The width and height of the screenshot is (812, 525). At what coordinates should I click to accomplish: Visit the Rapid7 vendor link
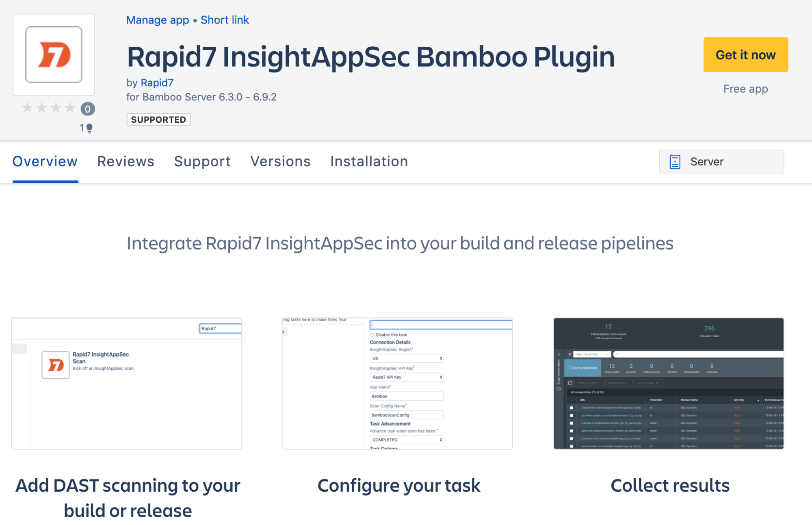coord(157,83)
